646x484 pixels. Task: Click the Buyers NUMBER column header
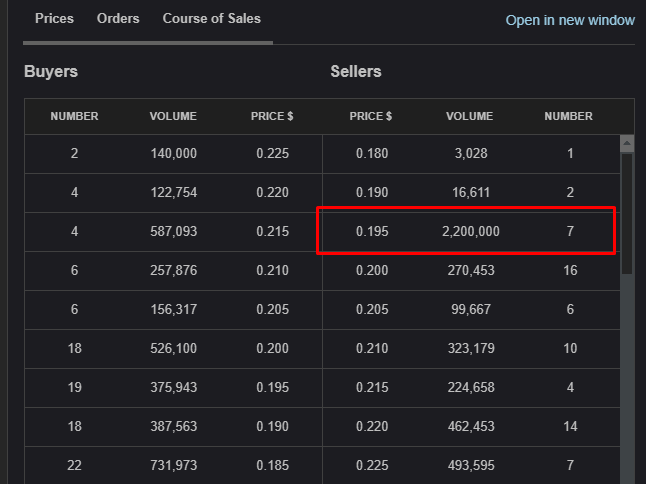pos(74,116)
